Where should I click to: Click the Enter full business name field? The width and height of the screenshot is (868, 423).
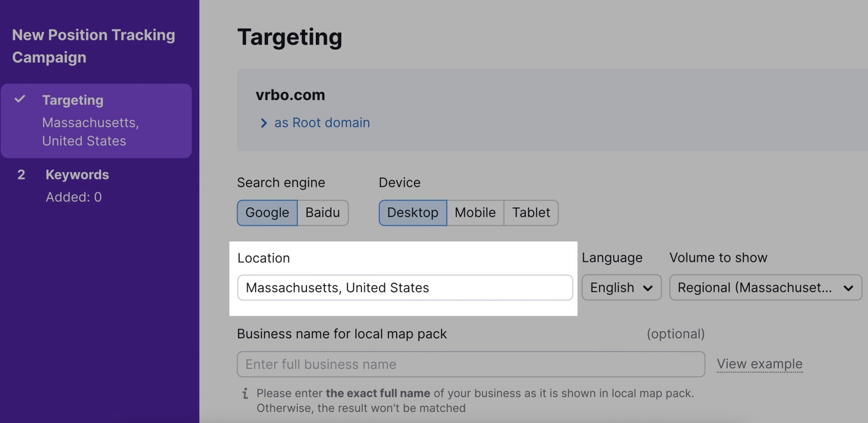pyautogui.click(x=471, y=364)
